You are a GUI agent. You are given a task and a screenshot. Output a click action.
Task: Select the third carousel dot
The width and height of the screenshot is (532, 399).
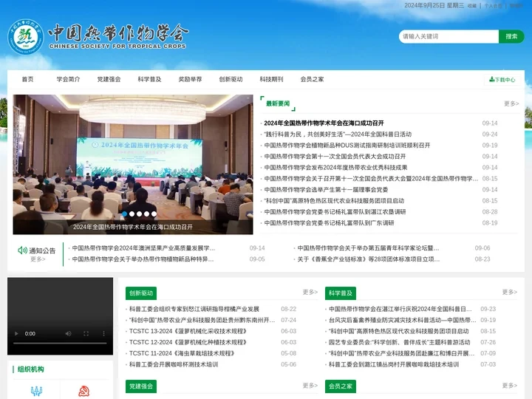140,214
